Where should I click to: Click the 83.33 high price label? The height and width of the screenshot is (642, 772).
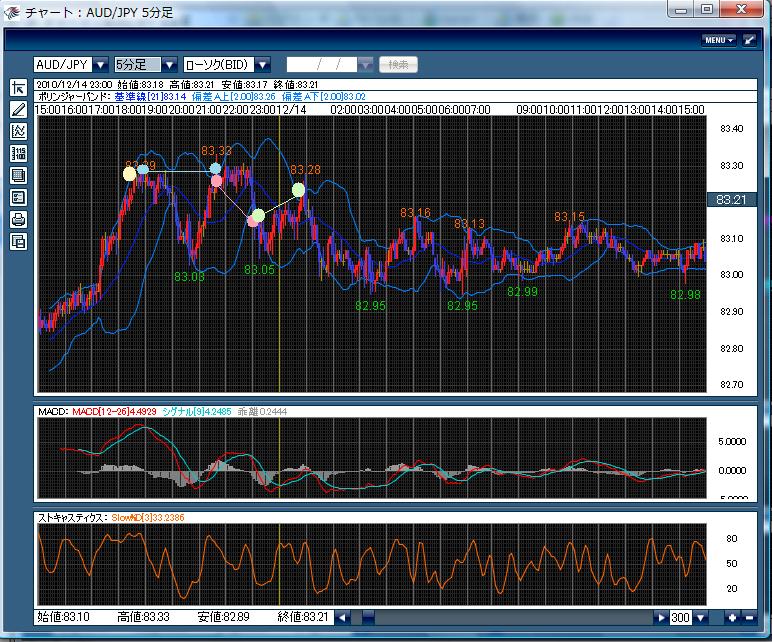(216, 151)
